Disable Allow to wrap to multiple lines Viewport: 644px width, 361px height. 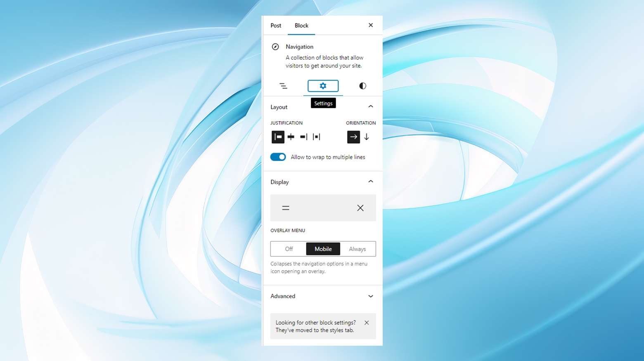278,157
